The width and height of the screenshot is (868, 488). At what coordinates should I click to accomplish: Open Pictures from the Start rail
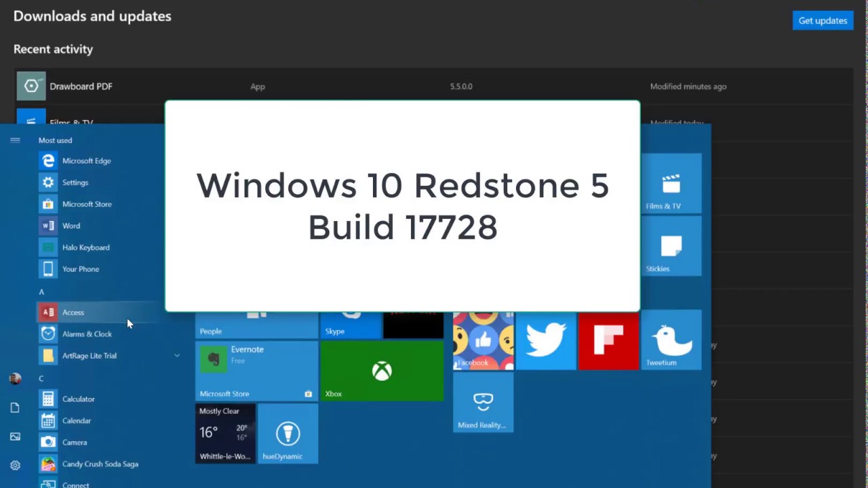[x=15, y=436]
